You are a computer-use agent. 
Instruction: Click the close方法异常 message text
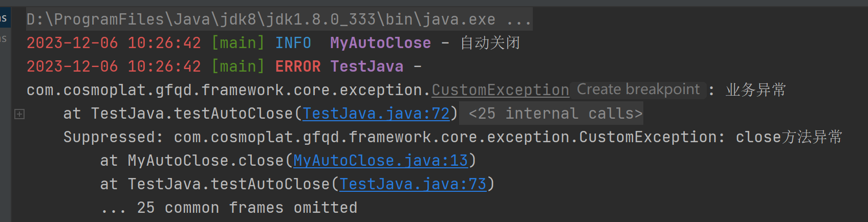[x=789, y=137]
